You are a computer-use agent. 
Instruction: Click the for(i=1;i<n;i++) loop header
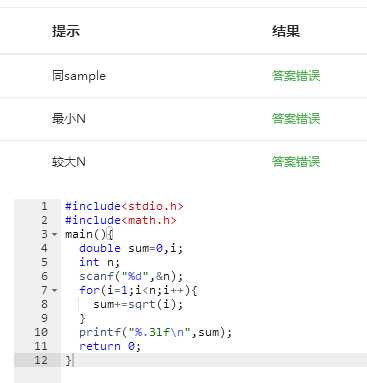point(138,291)
